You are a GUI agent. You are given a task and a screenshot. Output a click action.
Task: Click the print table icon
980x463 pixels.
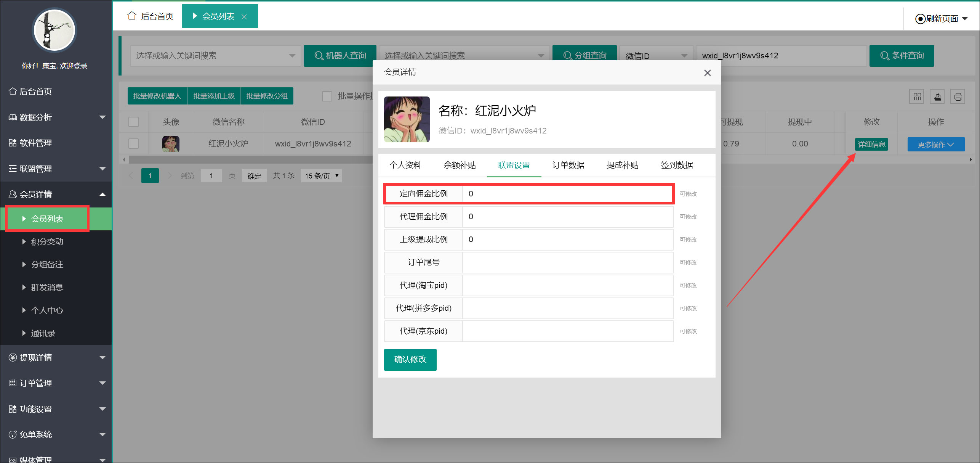point(958,96)
